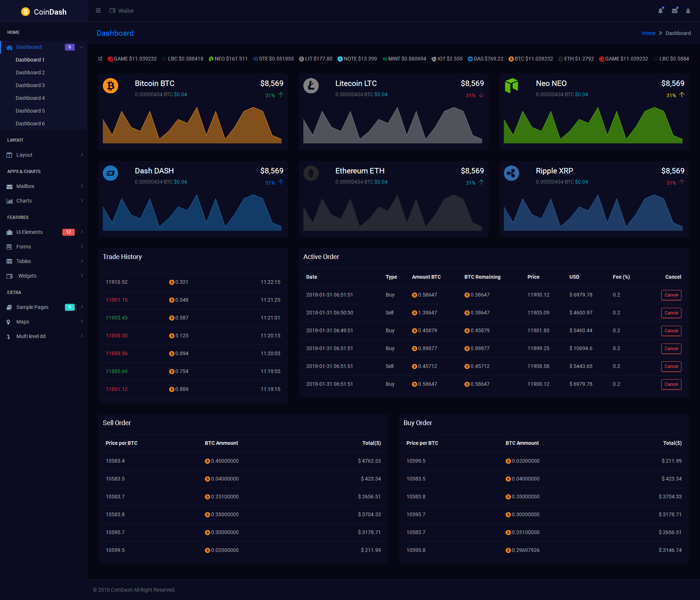The width and height of the screenshot is (700, 600).
Task: Click the Sample Pages book icon
Action: 9,307
